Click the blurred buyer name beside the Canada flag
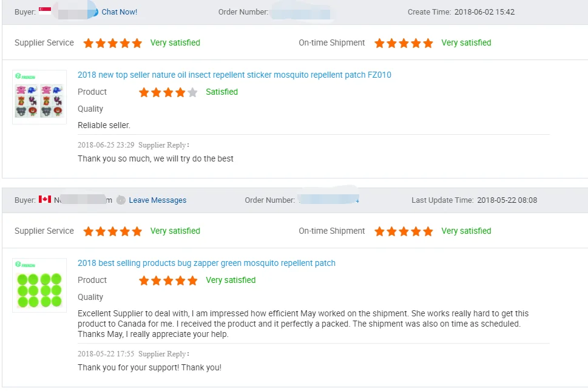Viewport: 588px width, 391px height. tap(83, 200)
